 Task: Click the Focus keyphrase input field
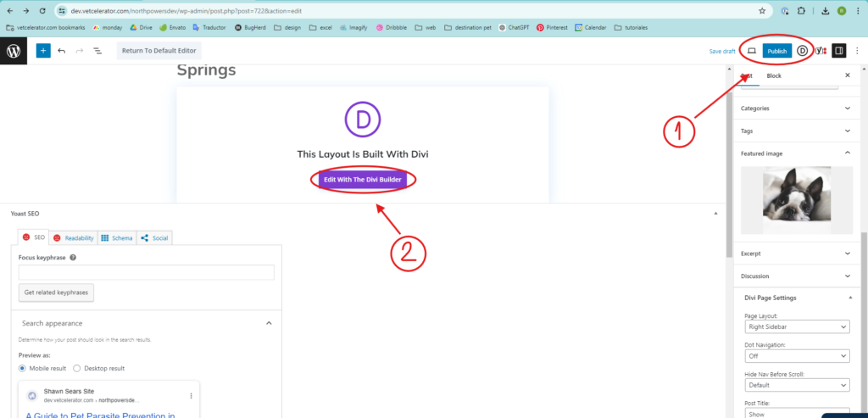point(146,272)
